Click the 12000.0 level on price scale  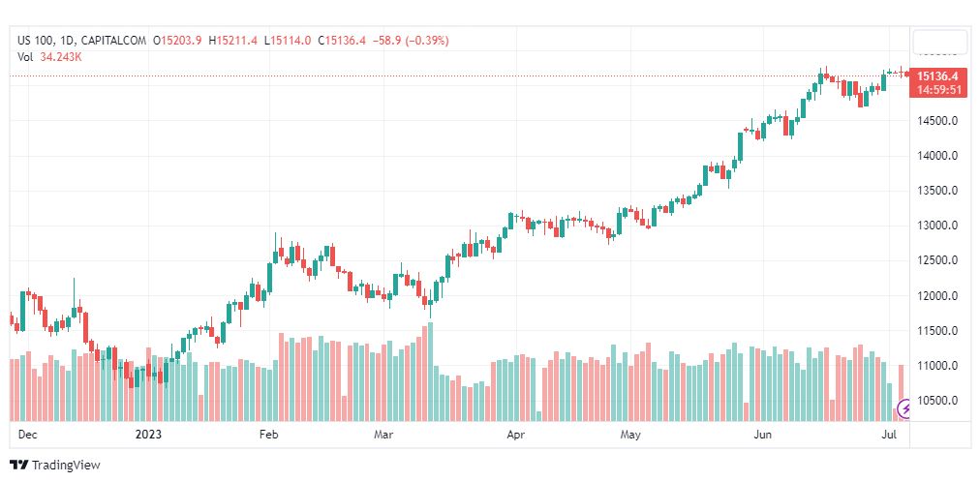[937, 296]
